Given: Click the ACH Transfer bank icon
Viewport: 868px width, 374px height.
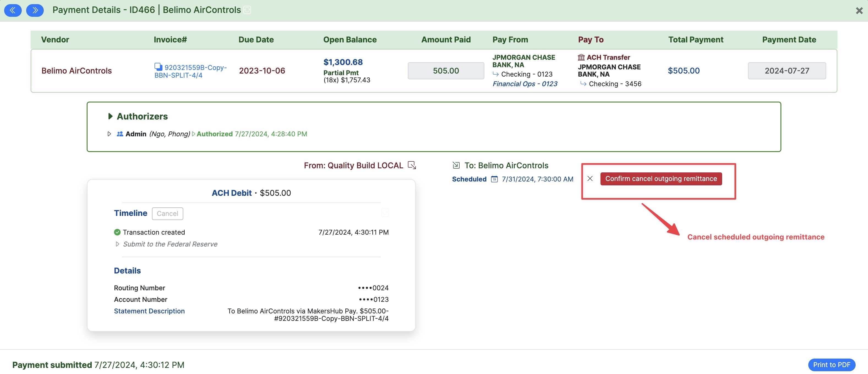Looking at the screenshot, I should (581, 57).
